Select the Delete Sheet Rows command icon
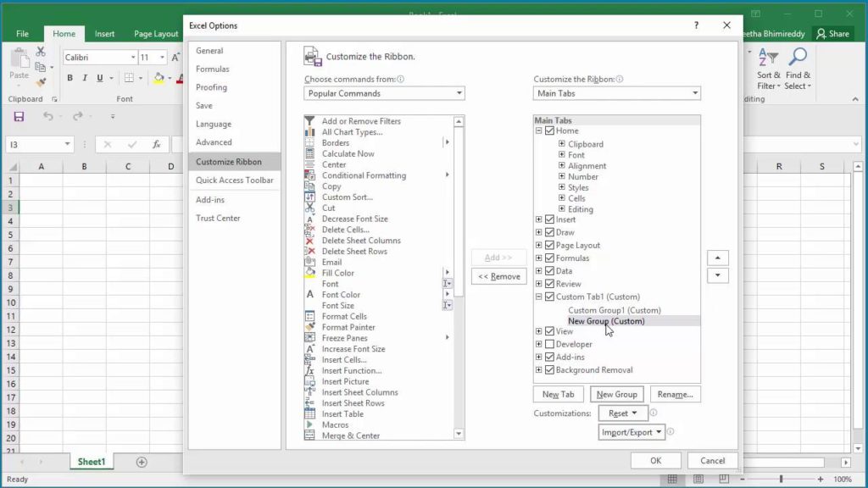This screenshot has height=488, width=868. [x=310, y=252]
